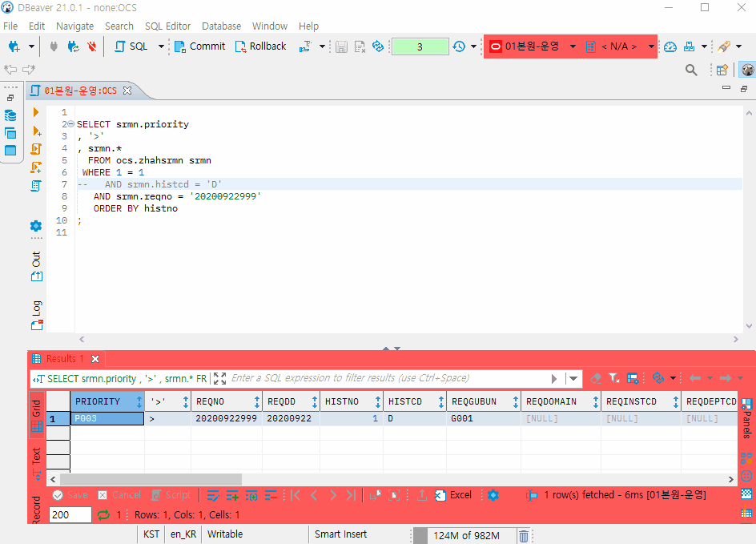Screen dimensions: 756x544
Task: Switch results to Grid view
Action: pyautogui.click(x=37, y=415)
